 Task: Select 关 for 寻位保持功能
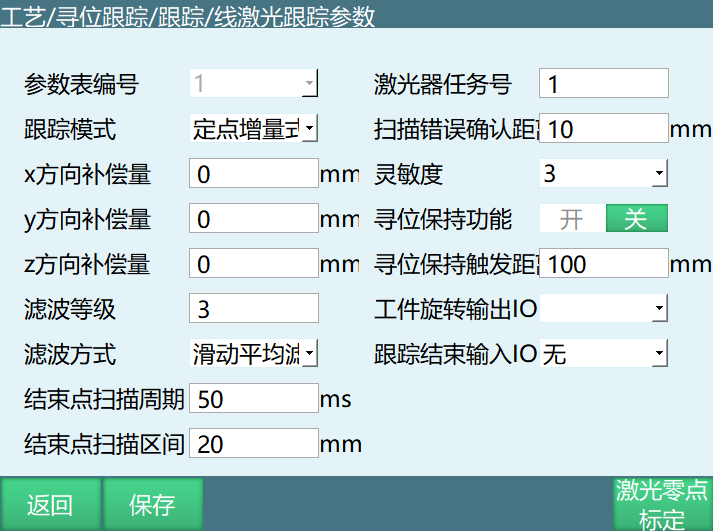click(x=636, y=219)
